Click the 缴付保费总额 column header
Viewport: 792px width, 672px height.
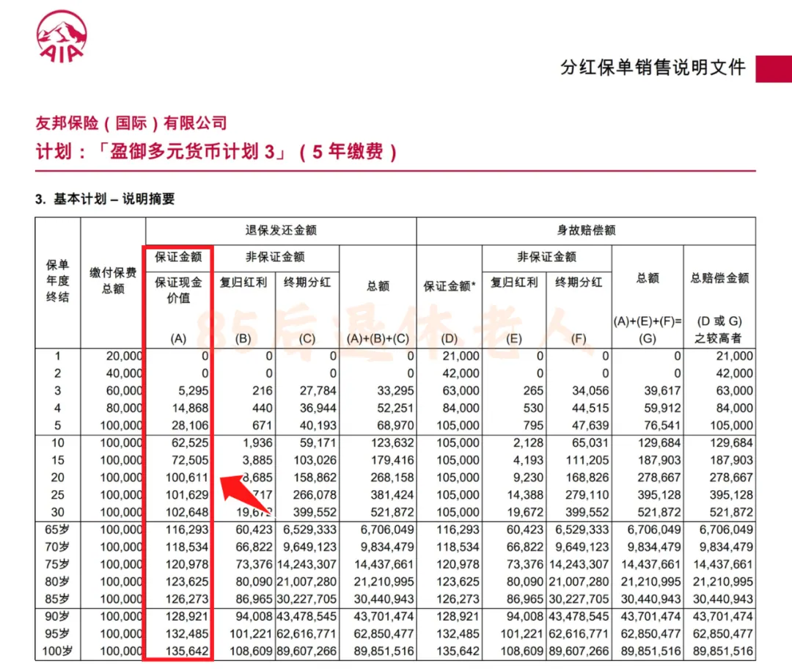coord(113,280)
